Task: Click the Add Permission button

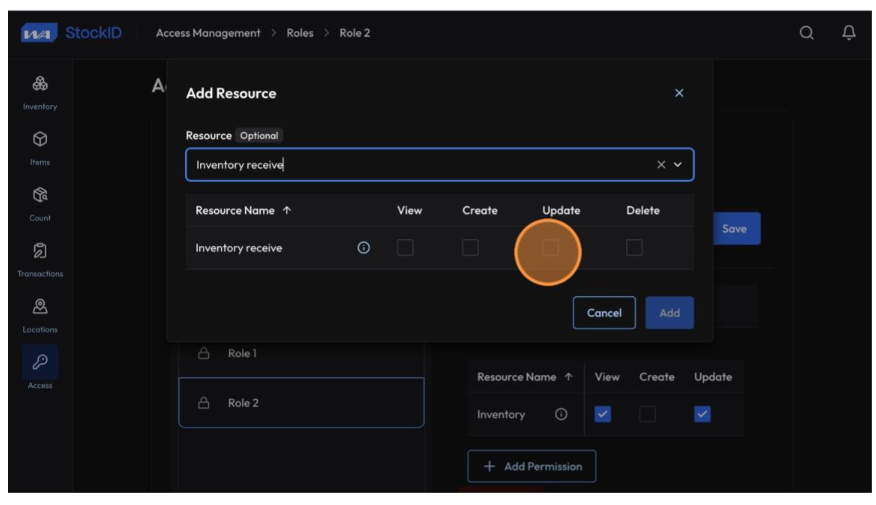Action: click(531, 466)
